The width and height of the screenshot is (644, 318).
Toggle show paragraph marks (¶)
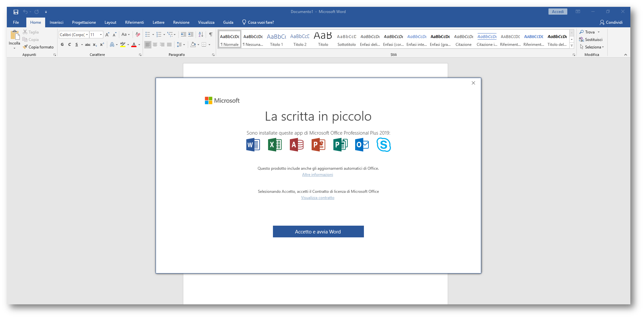click(x=211, y=34)
